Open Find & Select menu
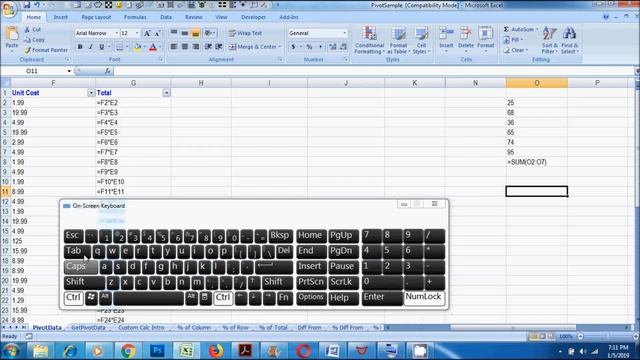640x360 pixels. pyautogui.click(x=569, y=40)
